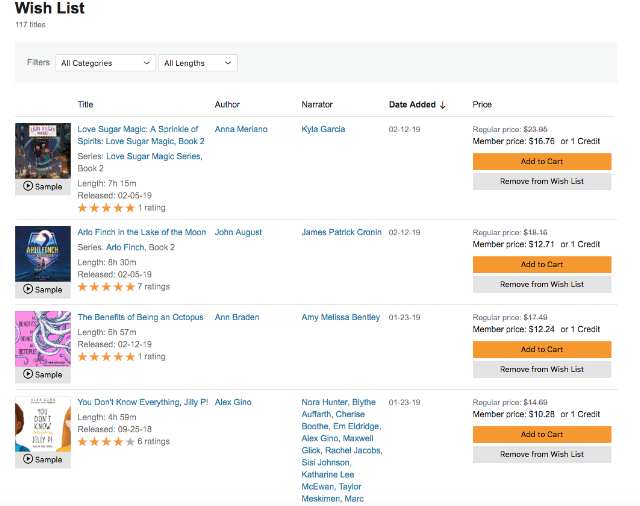
Task: Open the All Categories filter dropdown
Action: tap(105, 63)
